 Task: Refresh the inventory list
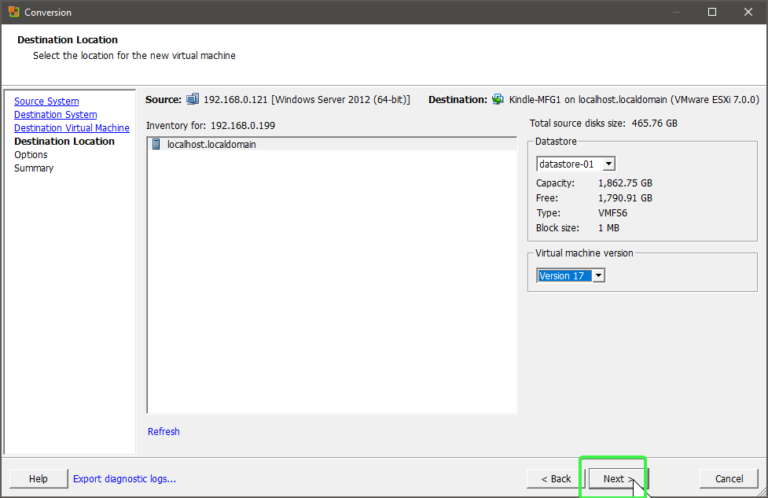click(x=163, y=432)
